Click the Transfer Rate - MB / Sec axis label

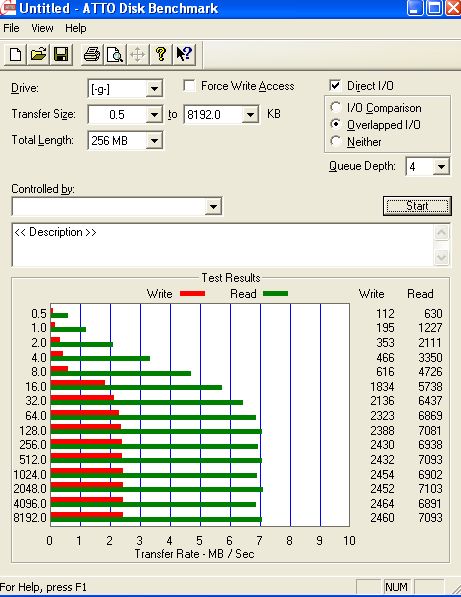(195, 554)
